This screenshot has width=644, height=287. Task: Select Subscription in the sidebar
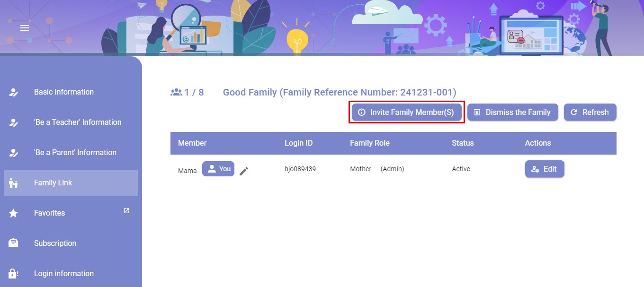click(x=55, y=244)
